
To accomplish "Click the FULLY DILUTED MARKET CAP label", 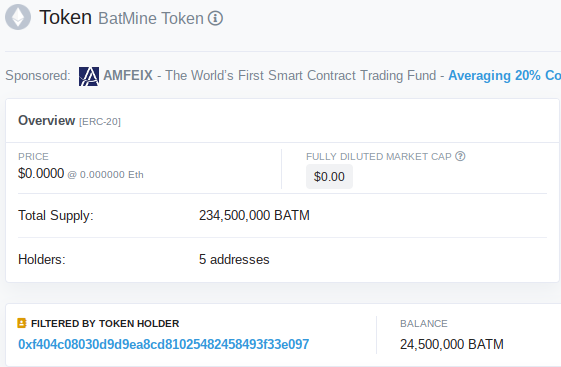I will 379,157.
